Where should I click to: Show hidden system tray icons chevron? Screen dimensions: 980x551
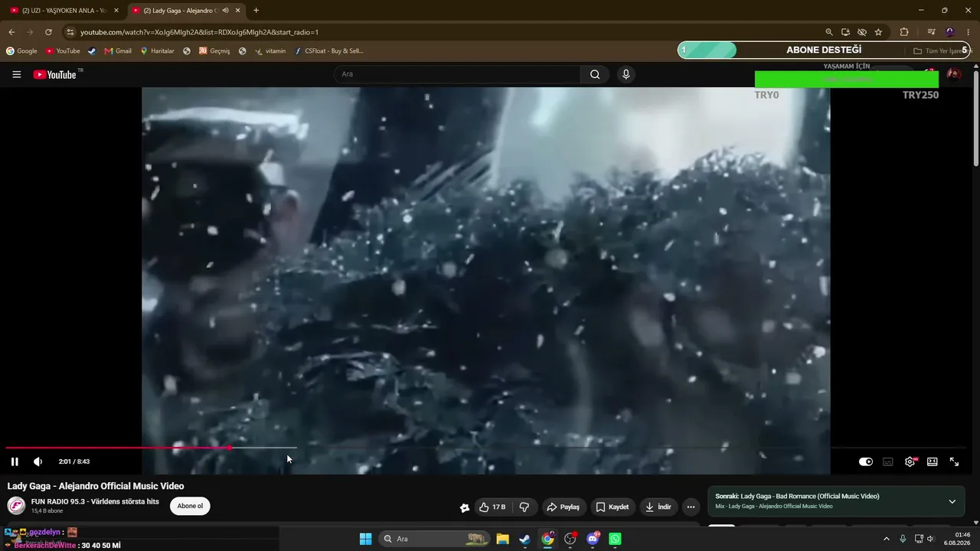(887, 539)
